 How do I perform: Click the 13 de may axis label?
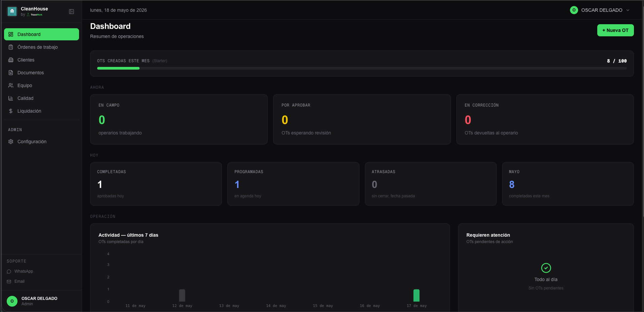click(x=229, y=306)
